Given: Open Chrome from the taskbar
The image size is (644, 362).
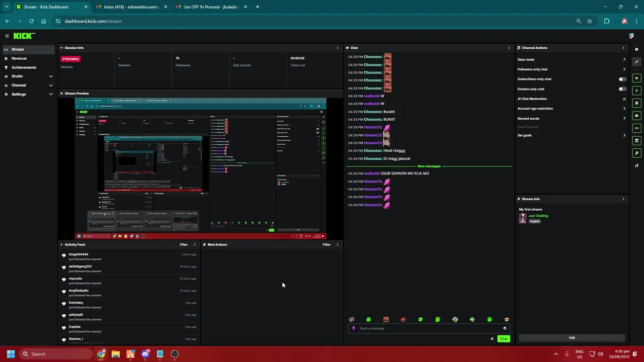Looking at the screenshot, I should (x=102, y=354).
